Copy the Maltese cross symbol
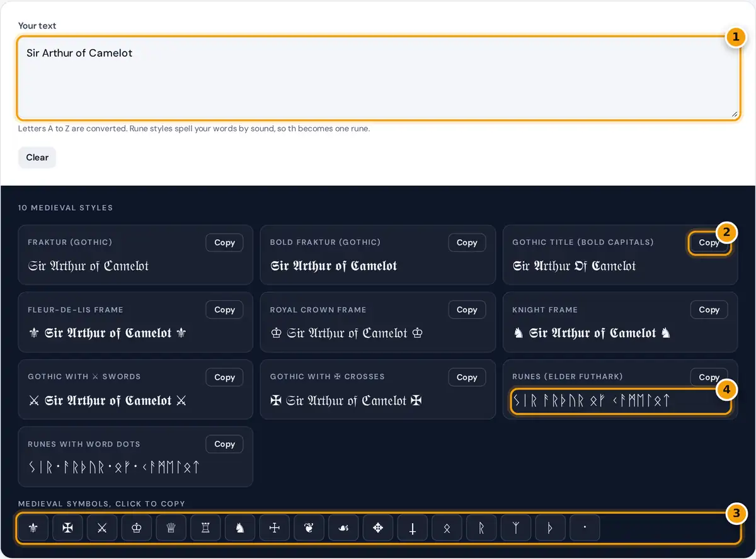 coord(68,528)
